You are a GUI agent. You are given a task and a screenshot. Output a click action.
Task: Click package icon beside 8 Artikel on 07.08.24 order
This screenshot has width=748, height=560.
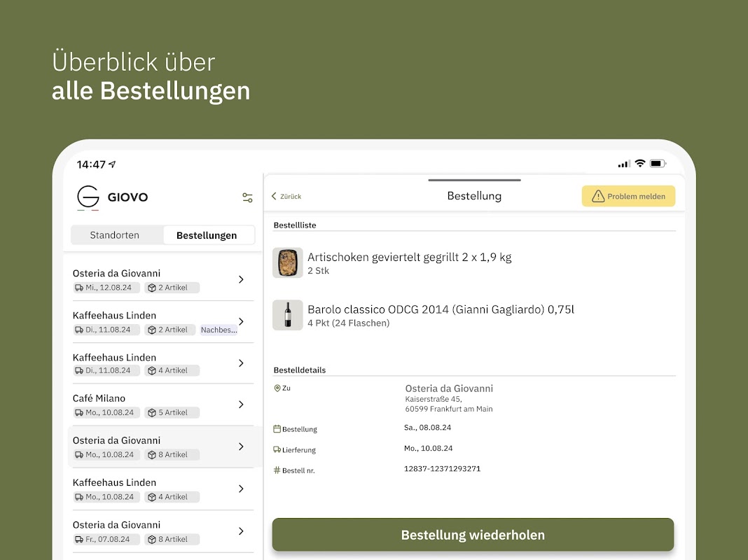click(x=152, y=540)
